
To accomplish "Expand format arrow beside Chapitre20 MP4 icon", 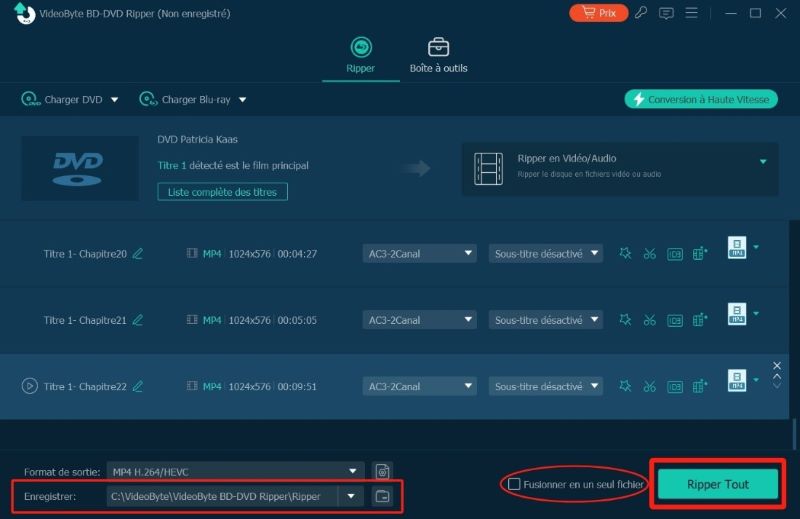I will click(756, 247).
